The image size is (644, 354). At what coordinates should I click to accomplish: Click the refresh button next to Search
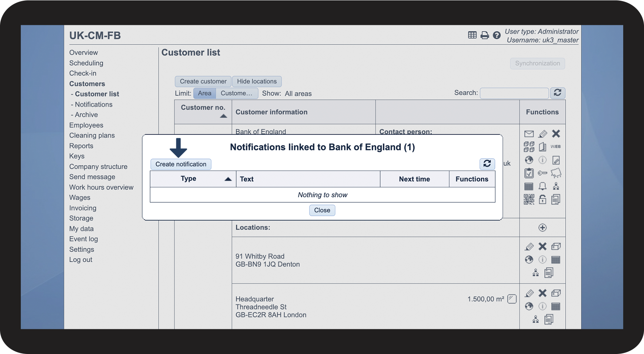click(x=558, y=93)
